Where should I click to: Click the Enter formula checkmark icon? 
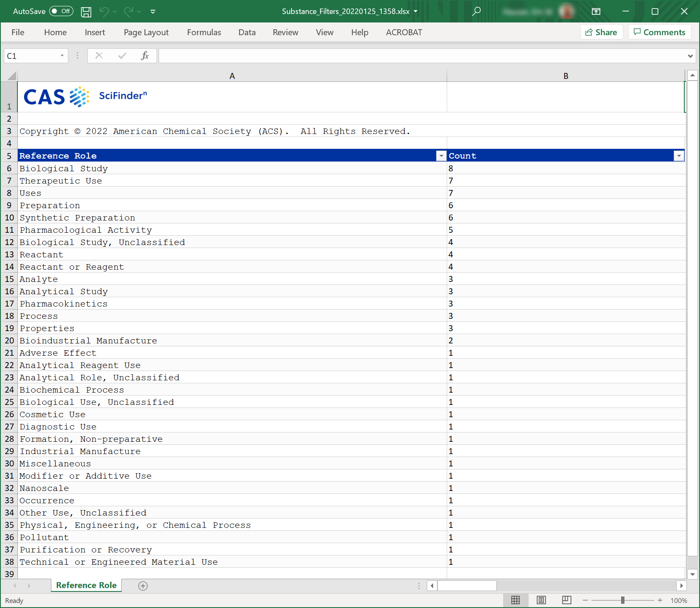click(x=122, y=56)
